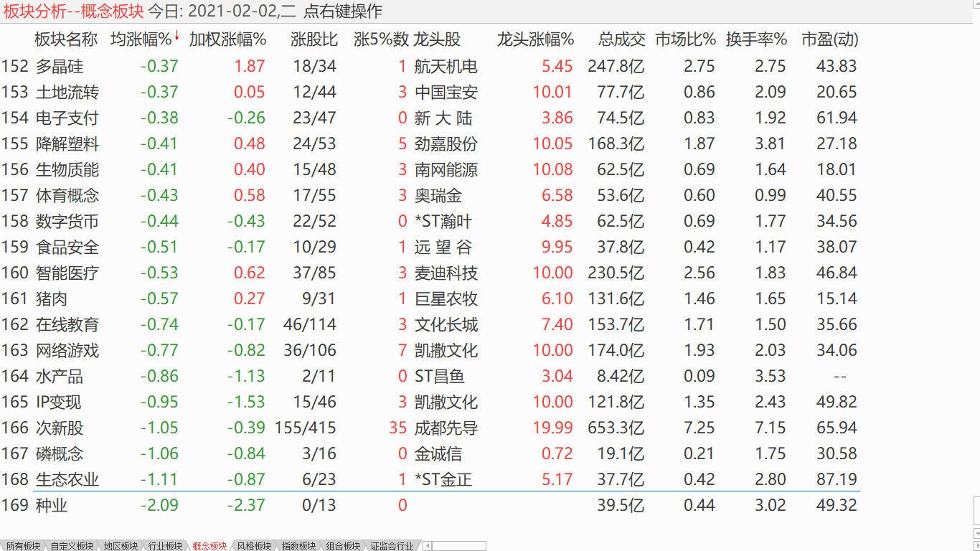Click leading stock *ST金正
Image resolution: width=980 pixels, height=551 pixels.
pyautogui.click(x=443, y=479)
